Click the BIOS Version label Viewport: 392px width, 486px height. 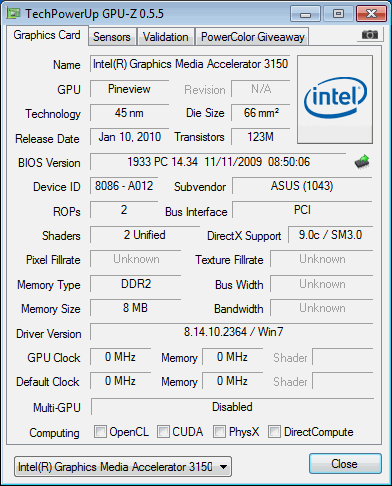49,163
